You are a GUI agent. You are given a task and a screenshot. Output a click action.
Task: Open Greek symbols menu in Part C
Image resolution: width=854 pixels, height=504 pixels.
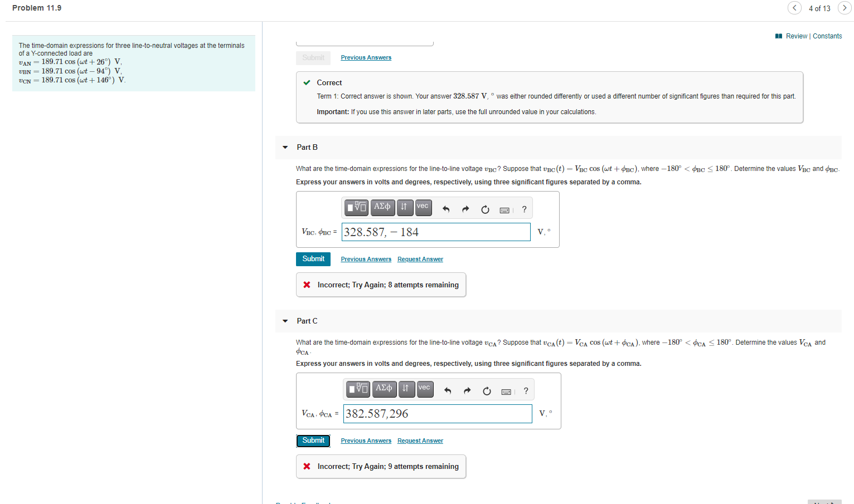point(384,389)
